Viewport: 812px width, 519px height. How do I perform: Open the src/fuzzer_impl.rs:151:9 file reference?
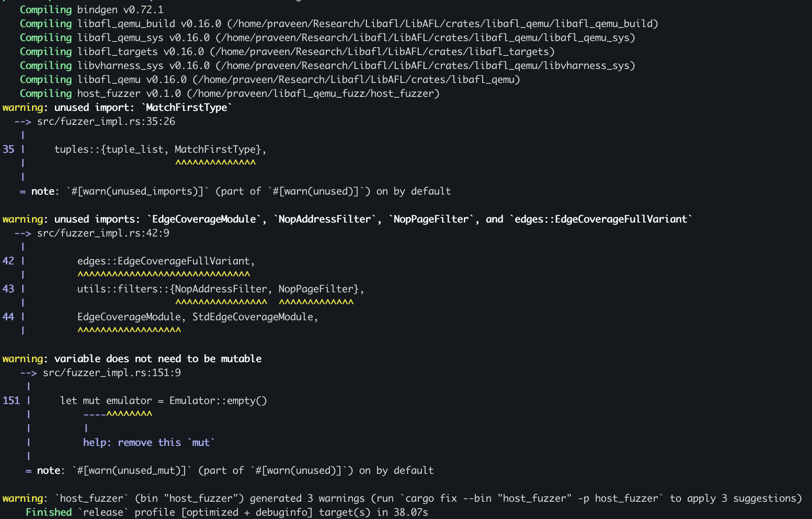click(112, 373)
